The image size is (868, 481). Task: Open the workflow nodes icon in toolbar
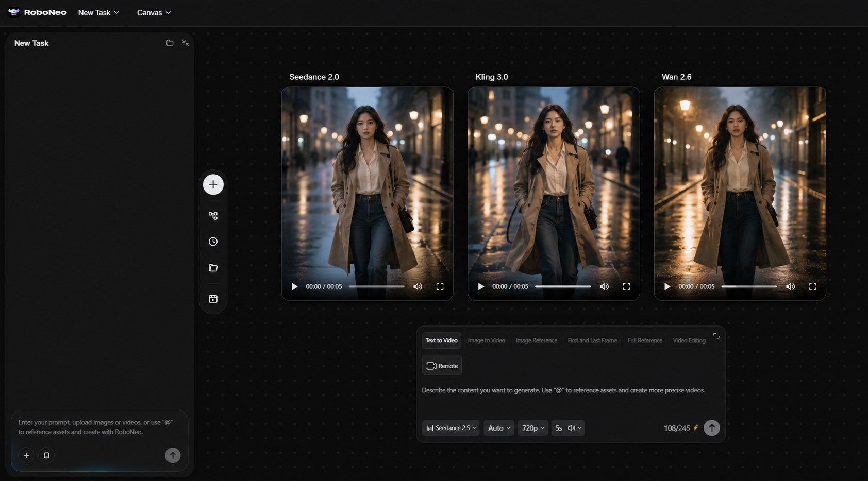213,216
